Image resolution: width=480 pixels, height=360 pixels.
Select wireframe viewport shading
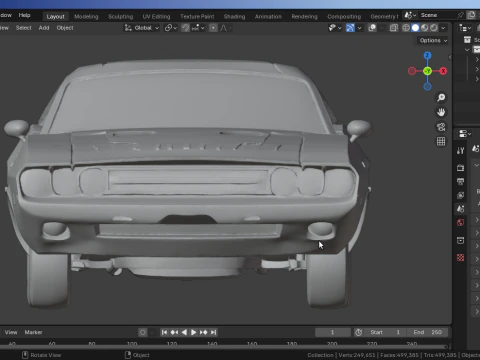406,28
